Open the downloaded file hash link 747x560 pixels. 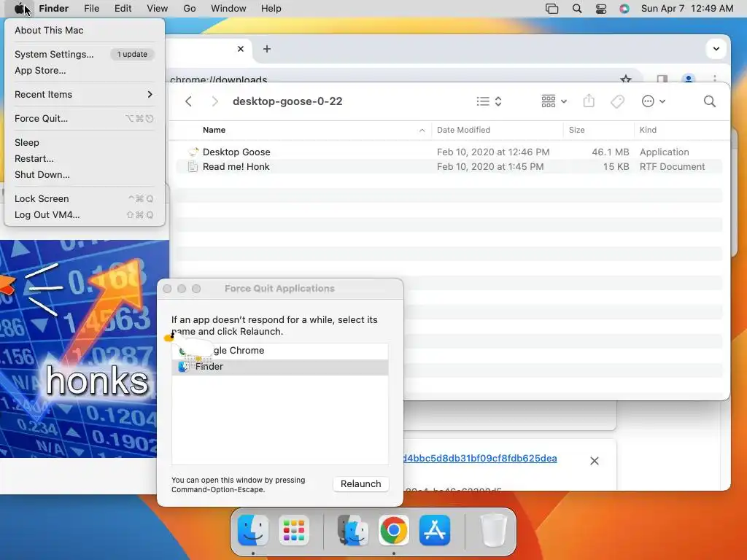click(480, 458)
